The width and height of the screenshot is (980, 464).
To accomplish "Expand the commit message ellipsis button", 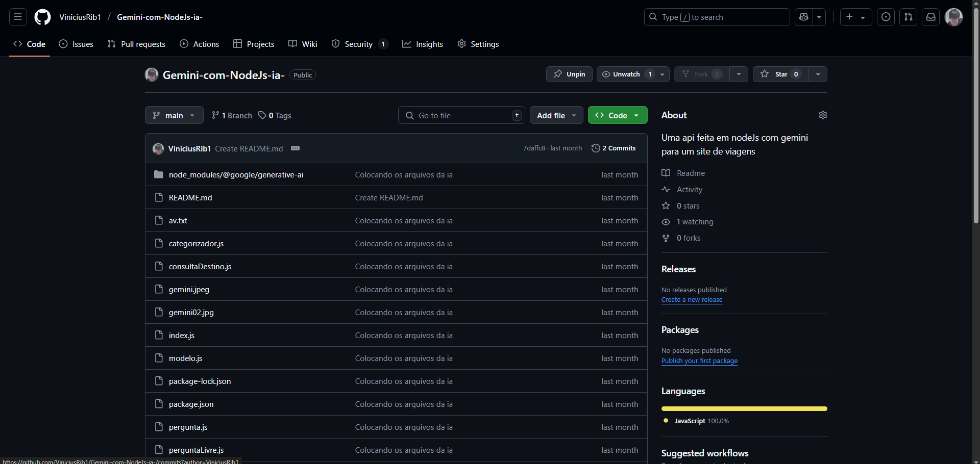I will 295,148.
